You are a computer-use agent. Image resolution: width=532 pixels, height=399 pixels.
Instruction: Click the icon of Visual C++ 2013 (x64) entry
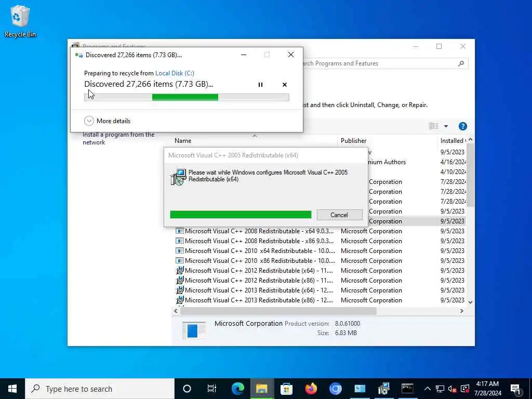pos(179,290)
